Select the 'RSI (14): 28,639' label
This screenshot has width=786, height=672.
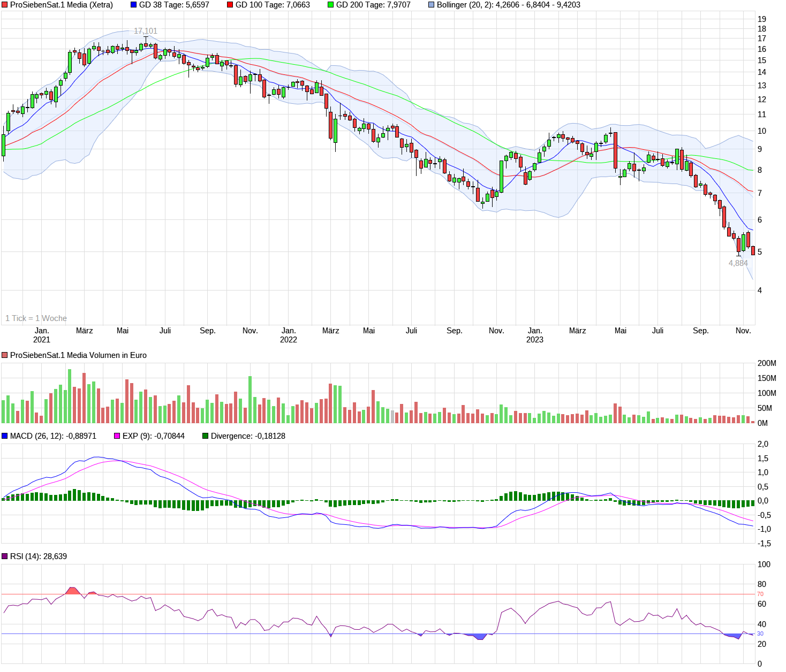click(x=39, y=556)
